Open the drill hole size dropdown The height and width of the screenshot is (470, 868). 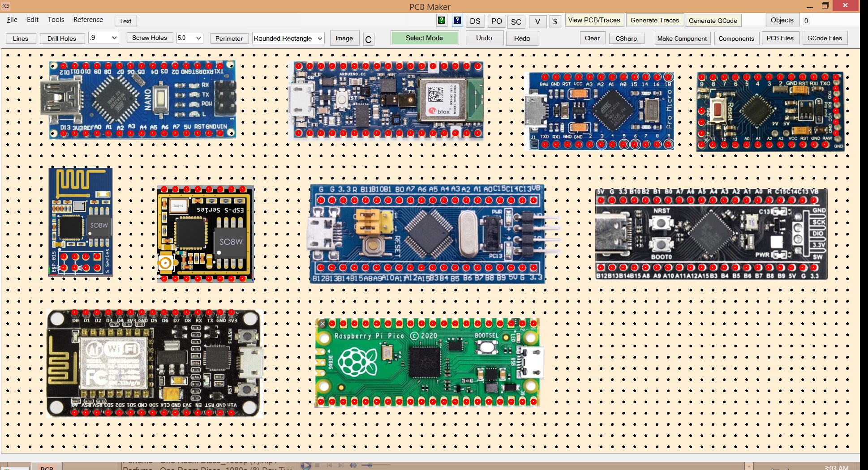point(114,38)
